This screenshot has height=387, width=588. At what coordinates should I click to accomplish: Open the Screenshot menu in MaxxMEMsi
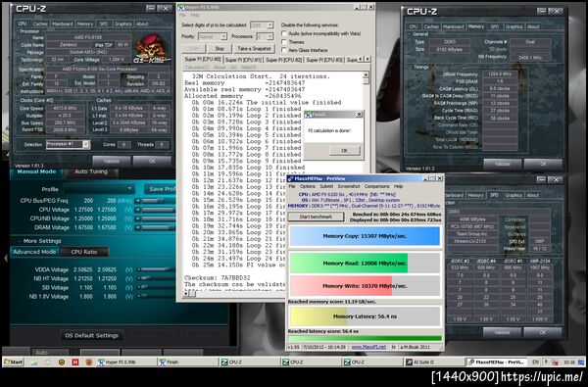pos(349,186)
